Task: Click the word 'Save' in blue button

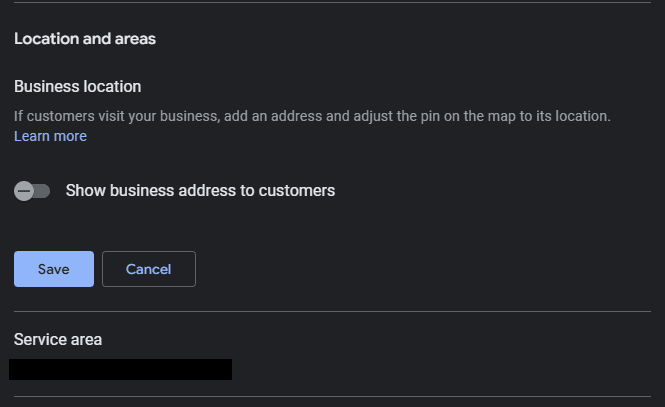Action: [53, 269]
